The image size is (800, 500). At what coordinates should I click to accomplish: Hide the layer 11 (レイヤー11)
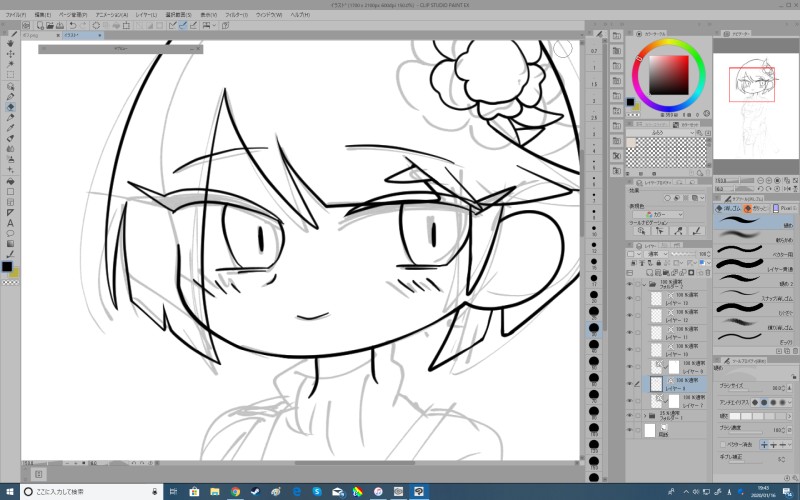pos(629,333)
